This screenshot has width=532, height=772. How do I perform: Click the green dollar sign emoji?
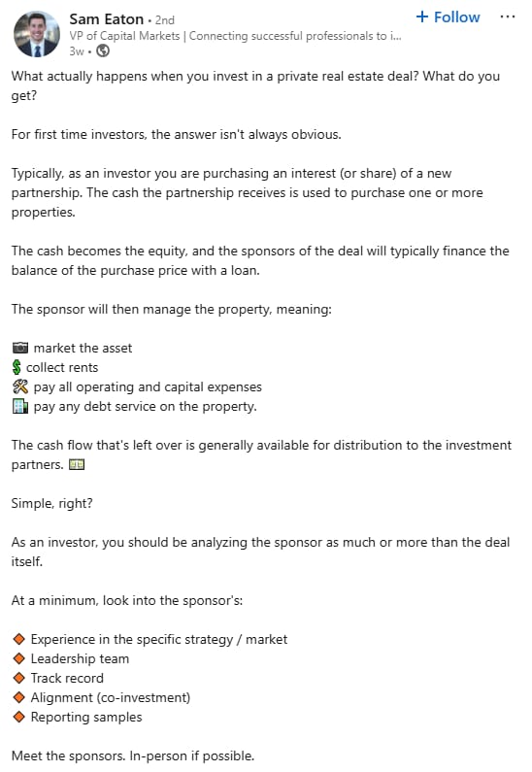17,367
